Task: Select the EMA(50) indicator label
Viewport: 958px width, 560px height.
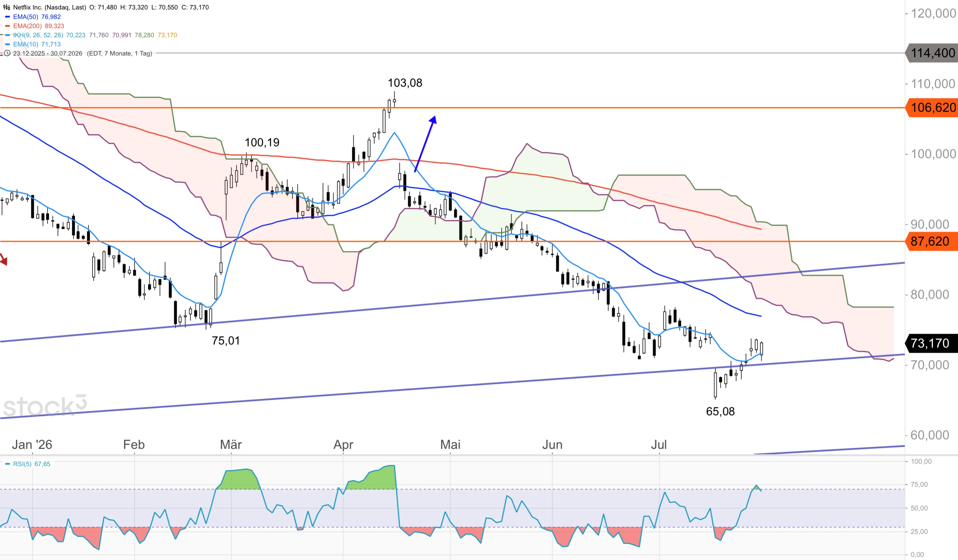Action: pyautogui.click(x=25, y=17)
